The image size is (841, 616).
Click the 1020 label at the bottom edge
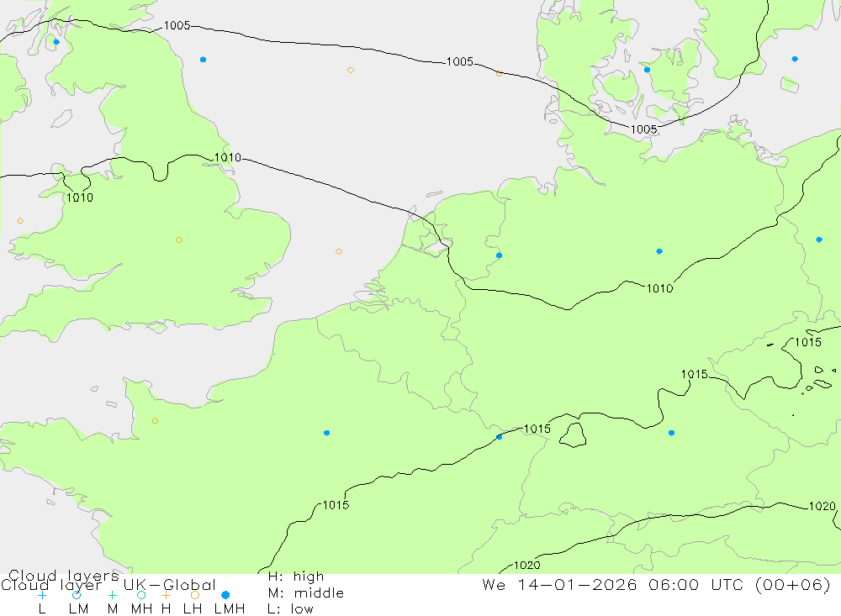527,565
